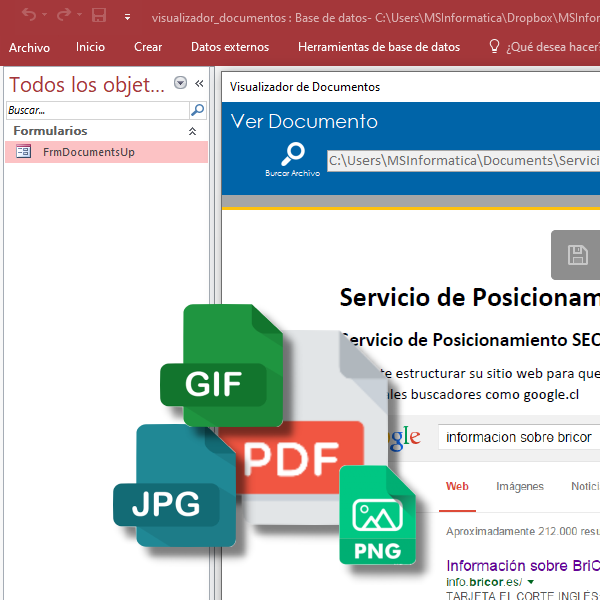600x600 pixels.
Task: Click the form icon beside FrmDocumentsUp
Action: tap(24, 151)
